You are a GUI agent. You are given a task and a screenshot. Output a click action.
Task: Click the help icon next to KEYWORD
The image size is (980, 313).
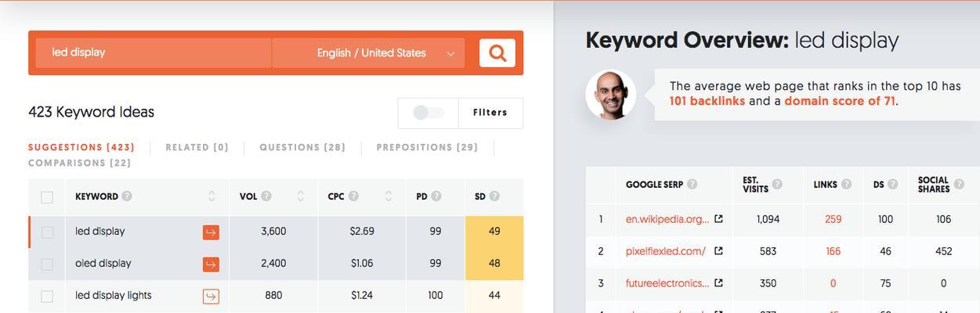(127, 196)
